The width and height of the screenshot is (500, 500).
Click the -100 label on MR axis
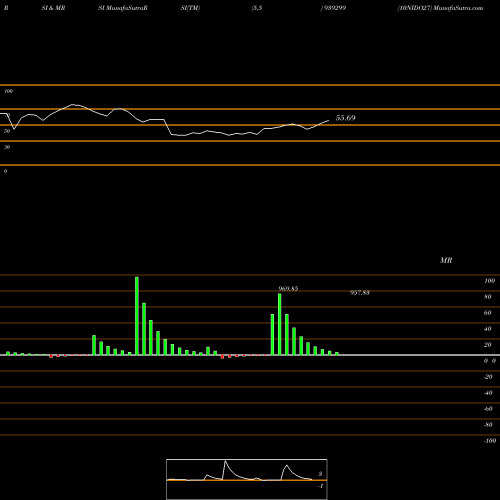click(x=489, y=441)
